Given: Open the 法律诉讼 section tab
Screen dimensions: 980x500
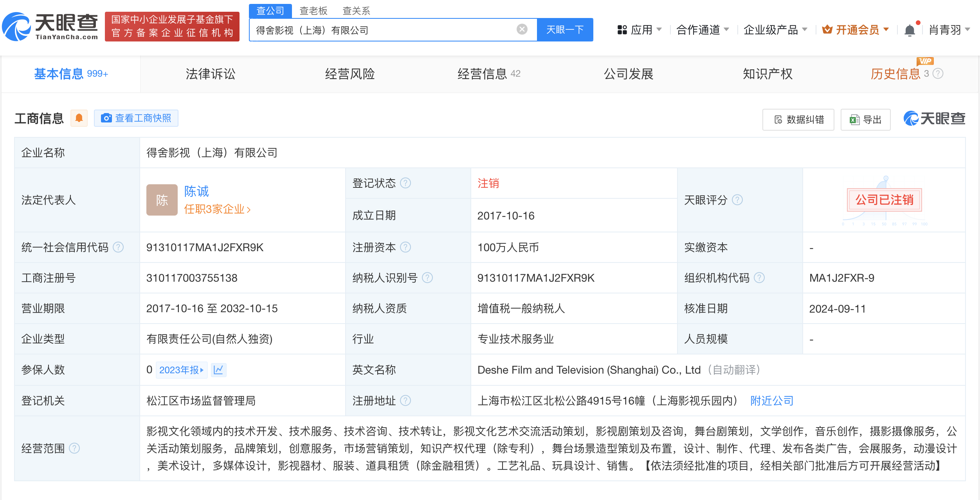Looking at the screenshot, I should (210, 74).
